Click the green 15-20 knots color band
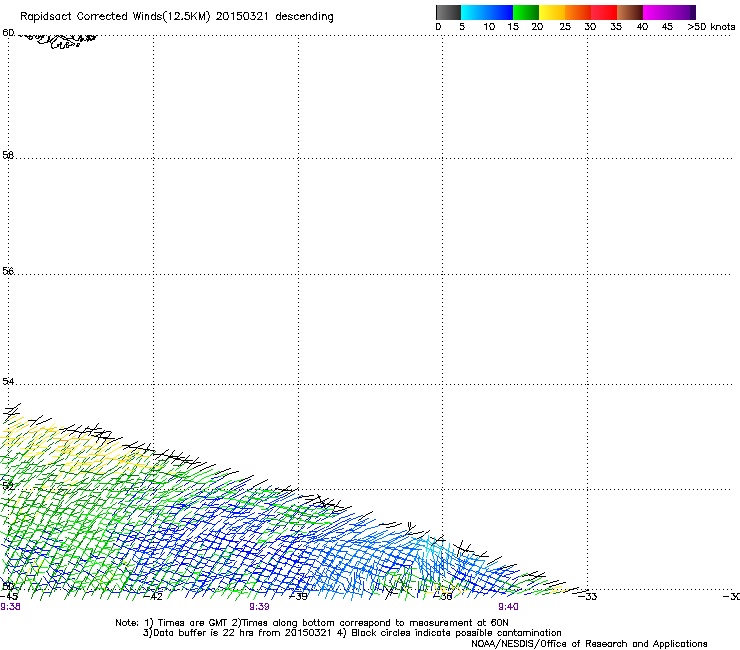Image resolution: width=740 pixels, height=650 pixels. [x=526, y=12]
